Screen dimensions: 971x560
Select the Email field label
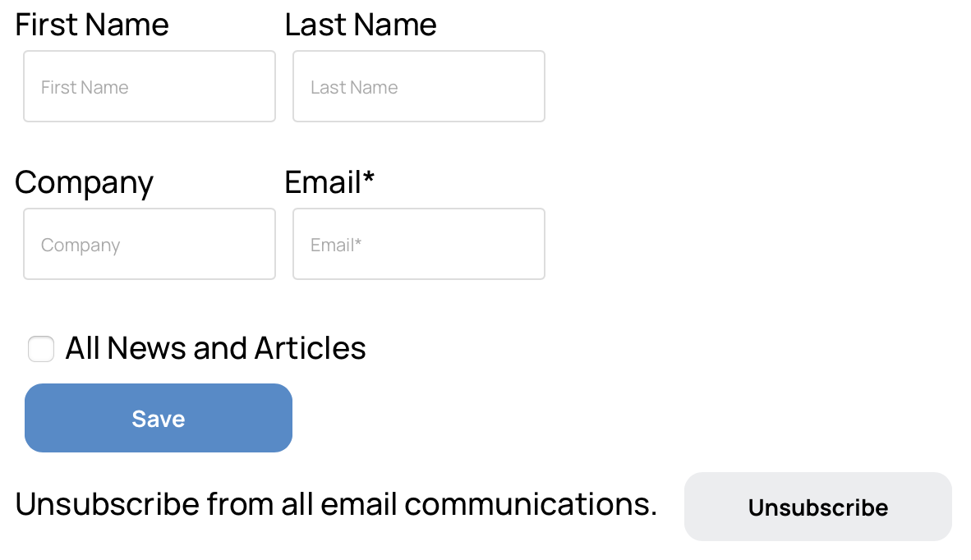click(x=329, y=182)
